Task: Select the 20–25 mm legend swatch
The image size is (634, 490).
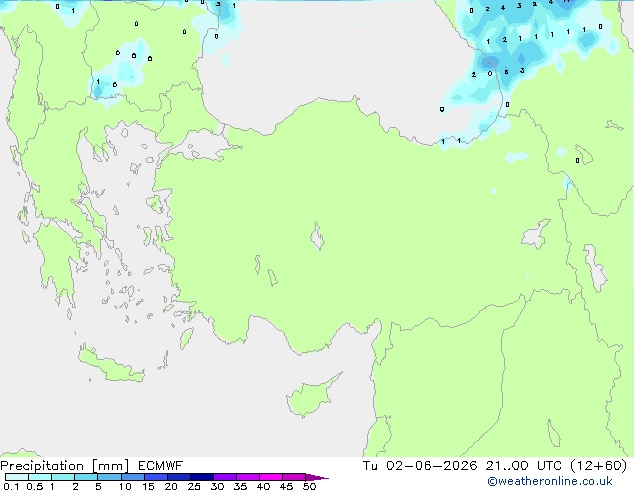Action: click(x=178, y=477)
